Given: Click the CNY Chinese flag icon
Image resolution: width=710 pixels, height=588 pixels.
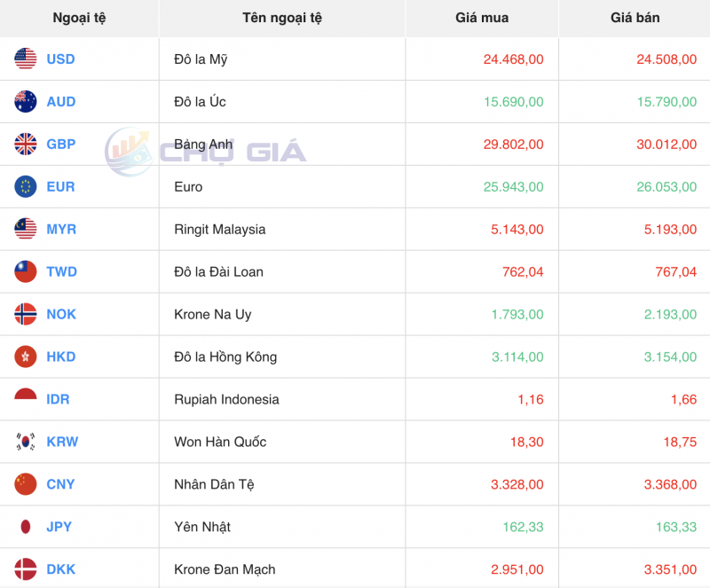Looking at the screenshot, I should (x=22, y=484).
